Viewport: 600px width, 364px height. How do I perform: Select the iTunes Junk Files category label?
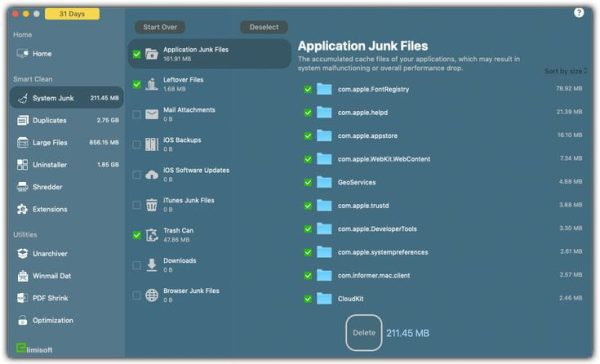click(189, 200)
